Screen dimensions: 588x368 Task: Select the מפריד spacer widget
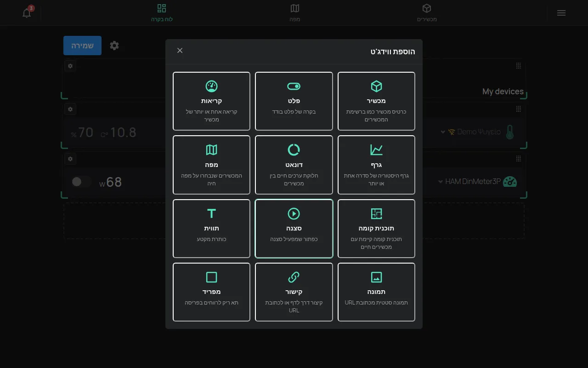(x=211, y=292)
